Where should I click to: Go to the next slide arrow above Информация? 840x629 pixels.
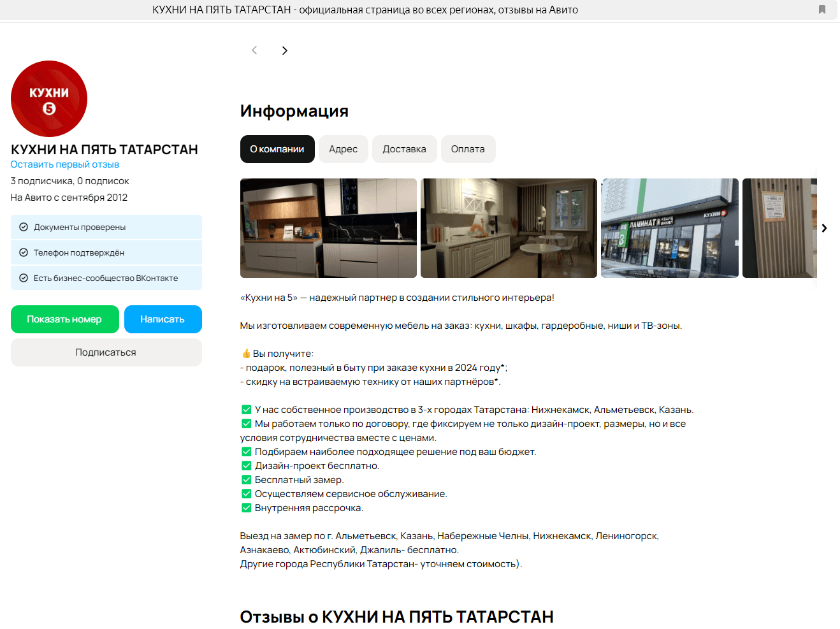tap(285, 50)
